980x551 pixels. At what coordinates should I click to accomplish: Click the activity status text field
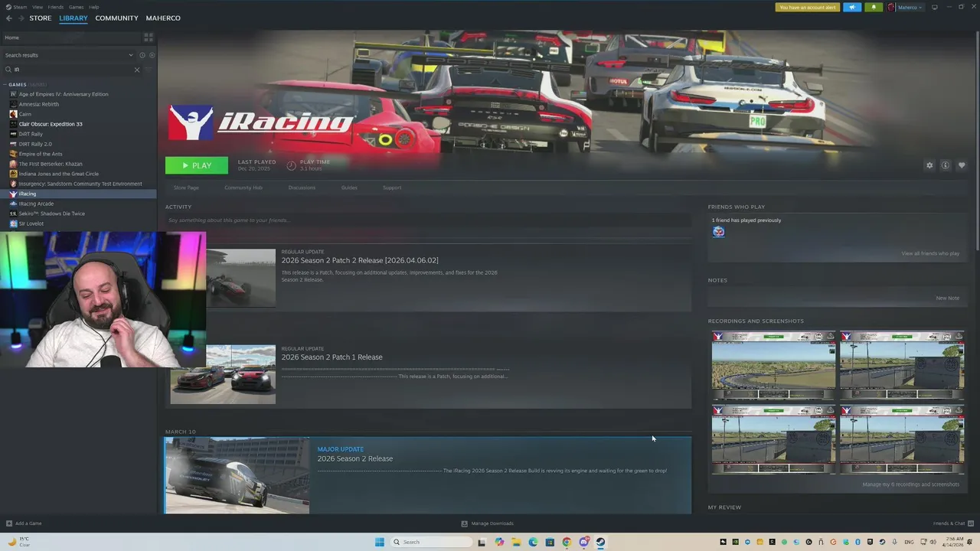tap(428, 220)
